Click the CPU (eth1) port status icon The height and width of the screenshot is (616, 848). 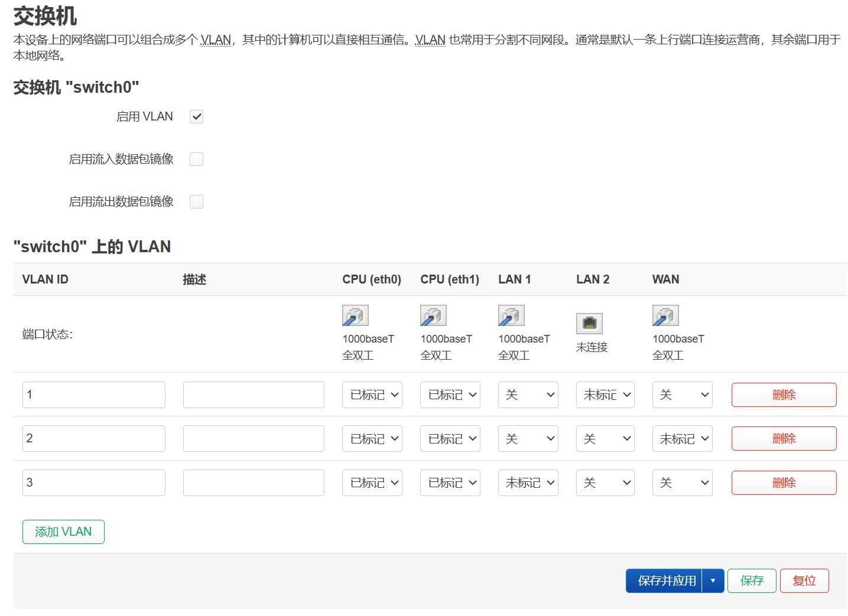point(433,316)
